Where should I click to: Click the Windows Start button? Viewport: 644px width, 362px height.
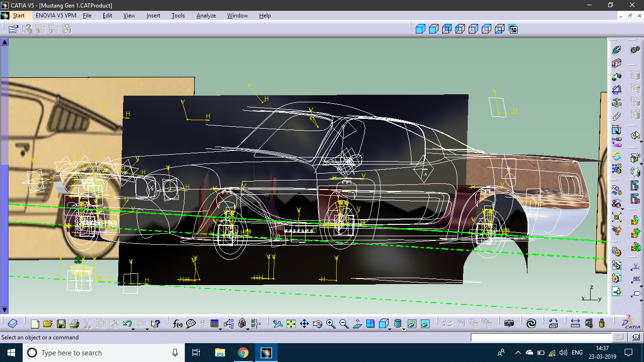(x=11, y=353)
